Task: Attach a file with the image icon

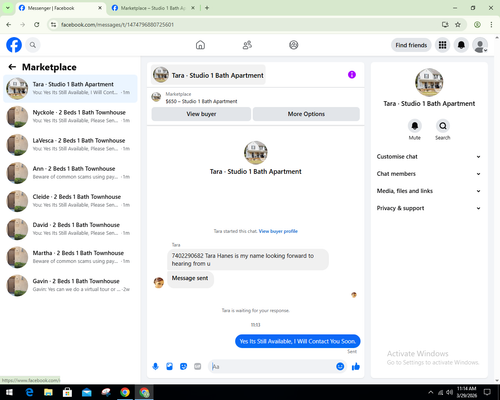Action: coord(169,367)
